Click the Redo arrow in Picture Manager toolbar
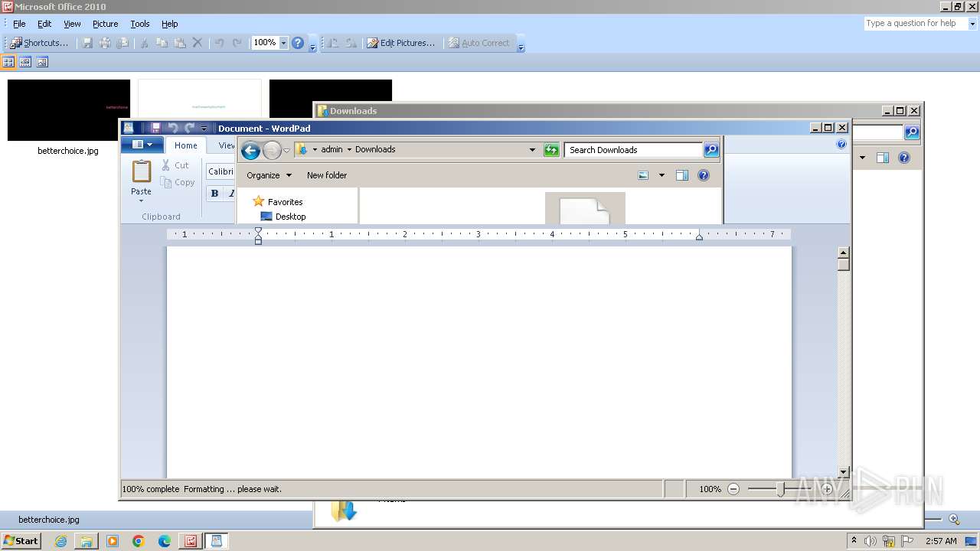Viewport: 980px width, 551px height. [237, 43]
